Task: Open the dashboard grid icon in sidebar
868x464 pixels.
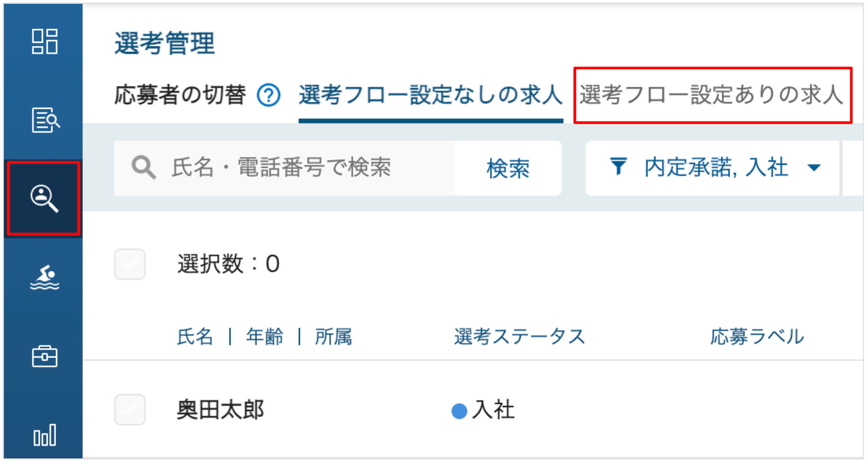Action: click(x=44, y=42)
